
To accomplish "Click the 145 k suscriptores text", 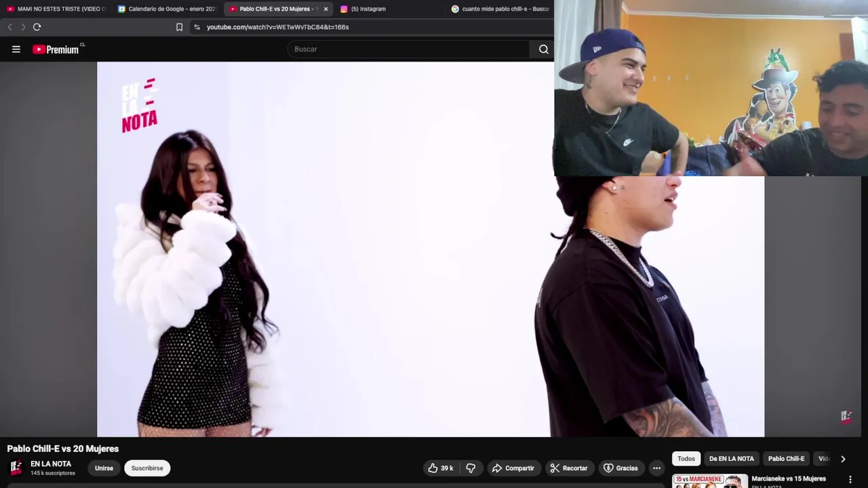I will click(53, 473).
